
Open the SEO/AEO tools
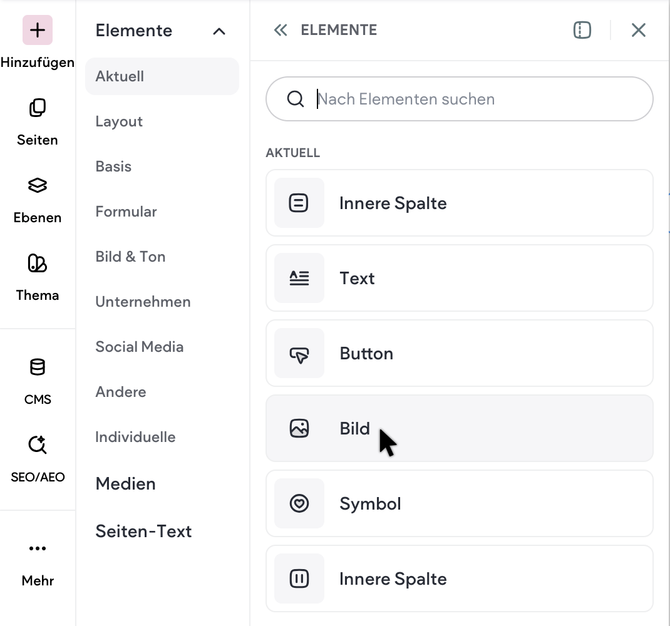(x=38, y=459)
